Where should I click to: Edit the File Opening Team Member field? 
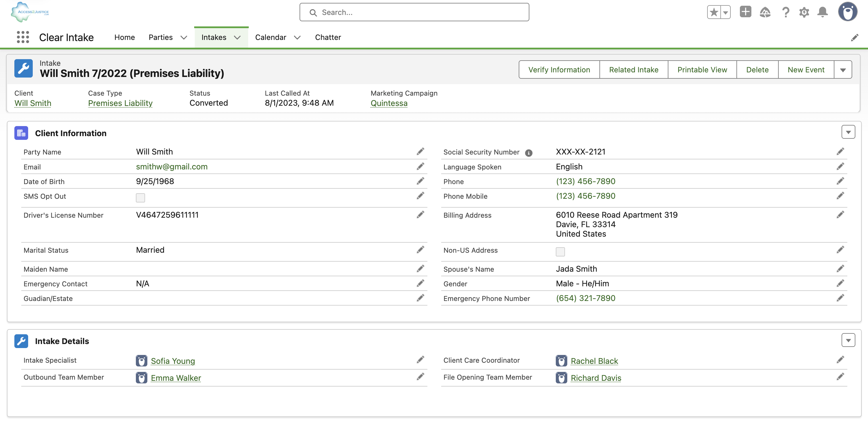pyautogui.click(x=840, y=376)
